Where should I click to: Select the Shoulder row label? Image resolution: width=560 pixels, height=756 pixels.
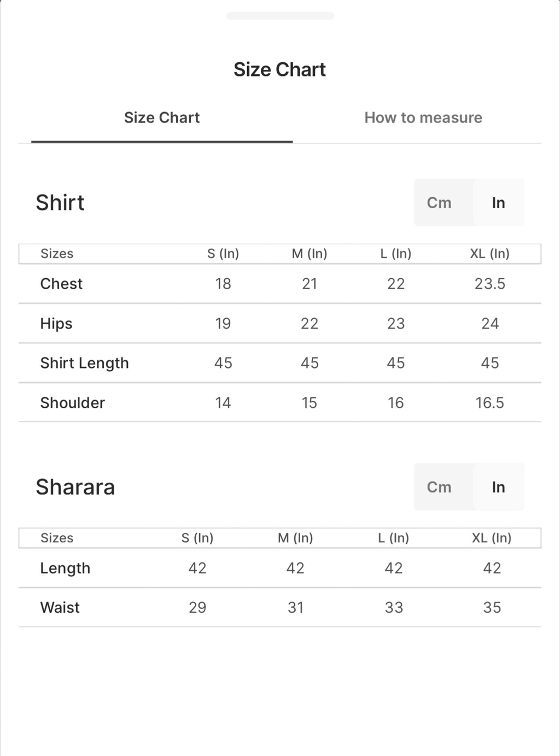[73, 403]
